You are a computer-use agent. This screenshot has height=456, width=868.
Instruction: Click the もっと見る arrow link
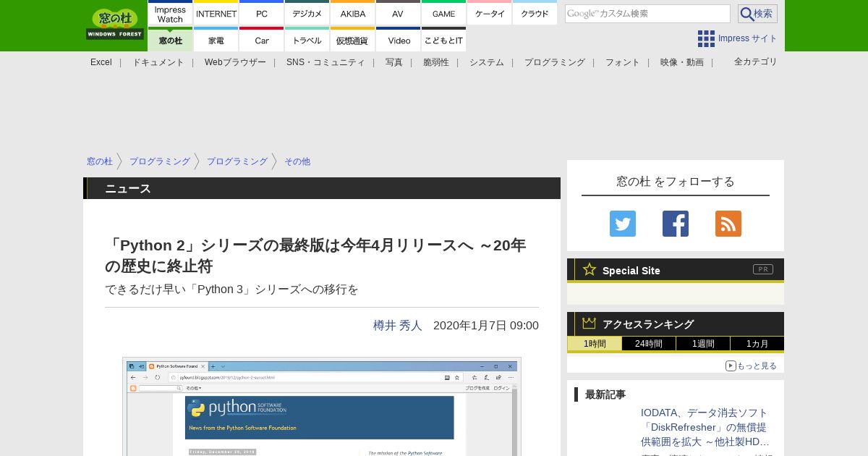pos(751,366)
